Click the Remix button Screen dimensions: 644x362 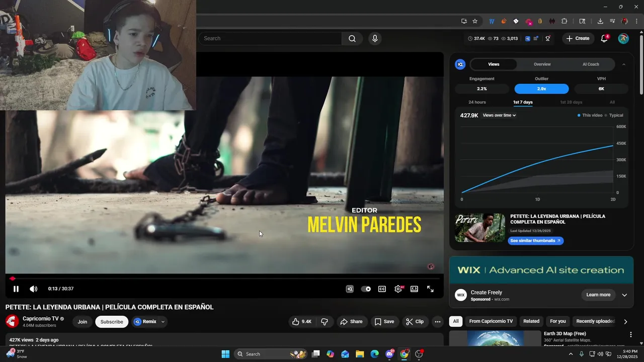145,322
